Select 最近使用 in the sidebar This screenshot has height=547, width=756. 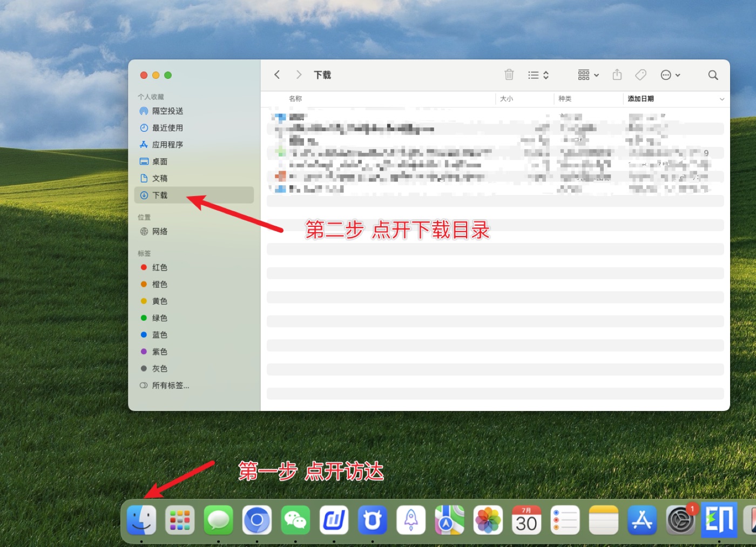pos(194,128)
